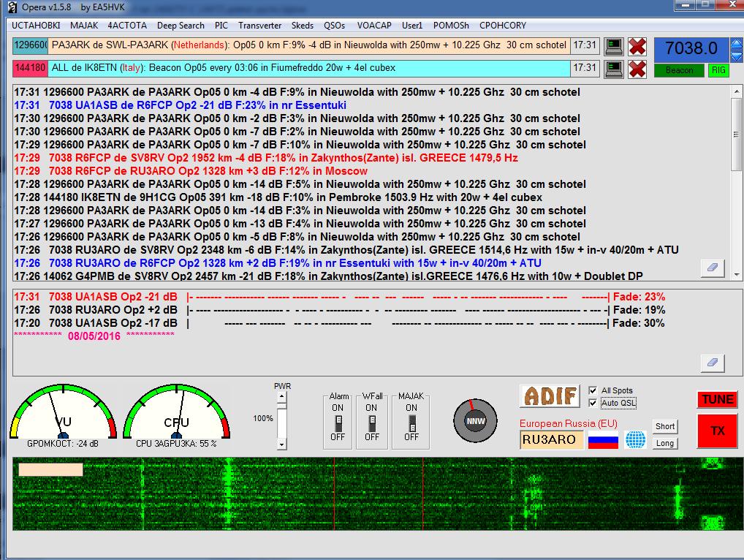Click the computer icon on the PA3ARK row
This screenshot has height=560, width=744.
pos(614,46)
